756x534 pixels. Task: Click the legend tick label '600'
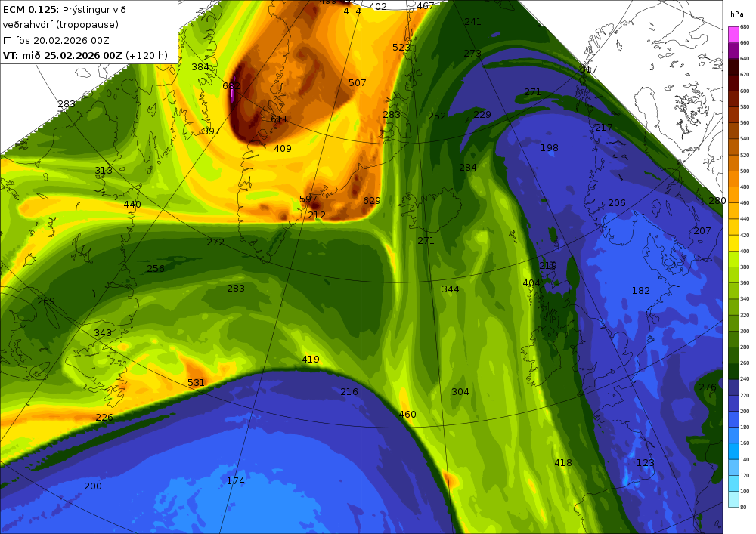[745, 91]
